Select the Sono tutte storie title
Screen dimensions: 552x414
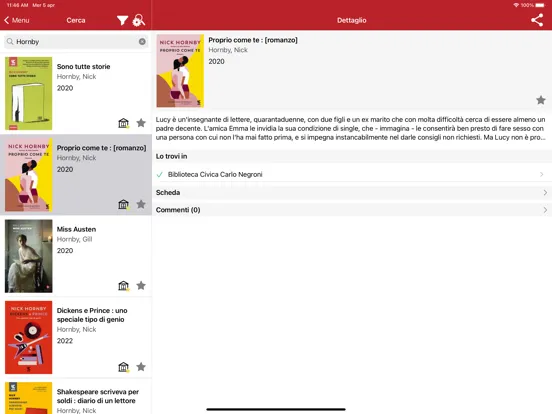tap(83, 67)
